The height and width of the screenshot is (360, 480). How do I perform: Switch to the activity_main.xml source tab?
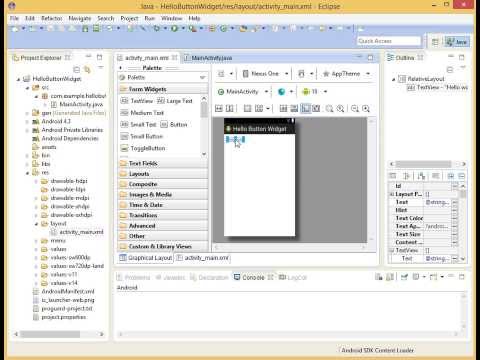203,258
